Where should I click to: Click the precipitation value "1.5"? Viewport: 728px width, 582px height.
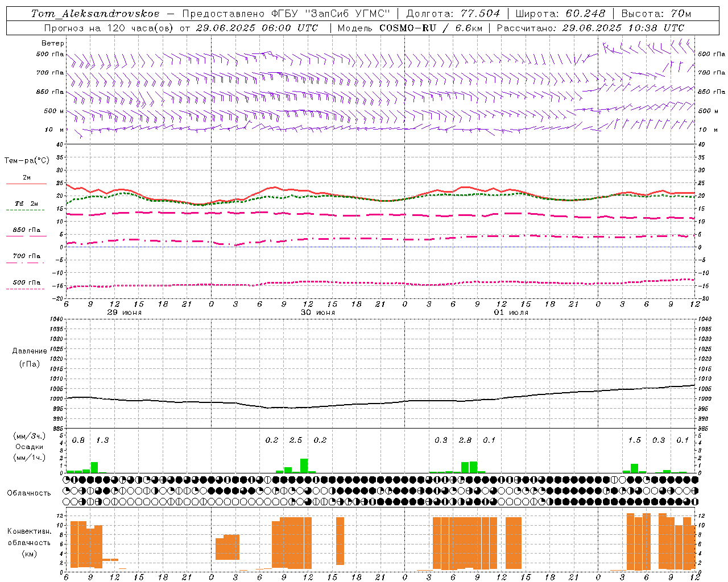(x=634, y=440)
